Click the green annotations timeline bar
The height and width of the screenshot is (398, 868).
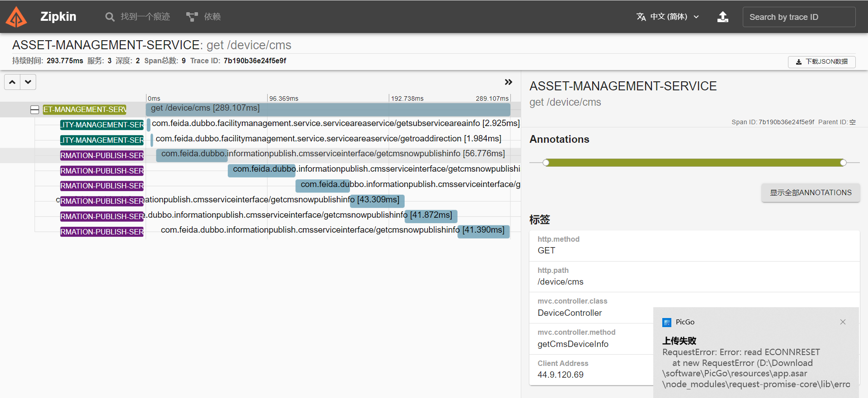[694, 163]
